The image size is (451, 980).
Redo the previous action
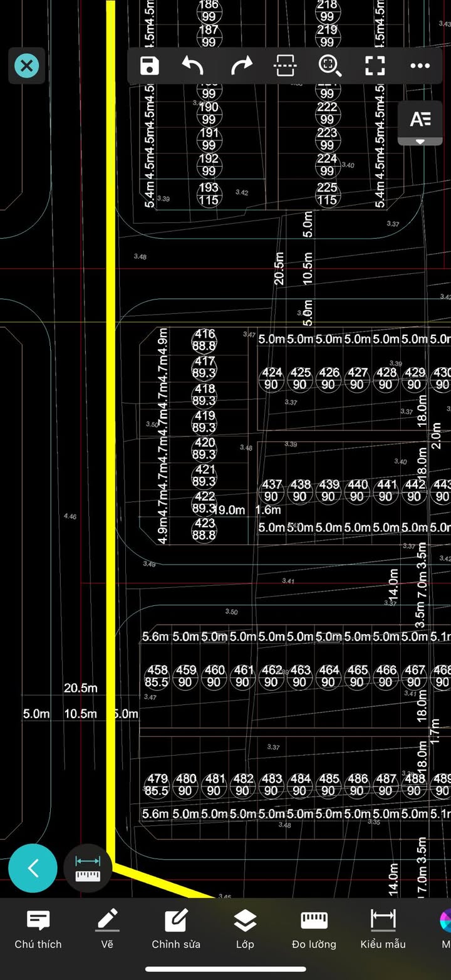241,66
